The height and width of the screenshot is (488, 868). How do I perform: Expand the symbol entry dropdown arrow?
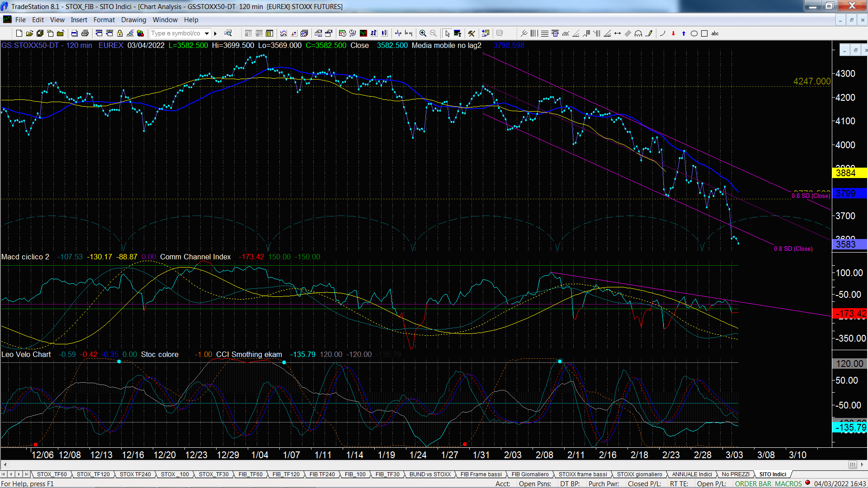click(x=207, y=33)
